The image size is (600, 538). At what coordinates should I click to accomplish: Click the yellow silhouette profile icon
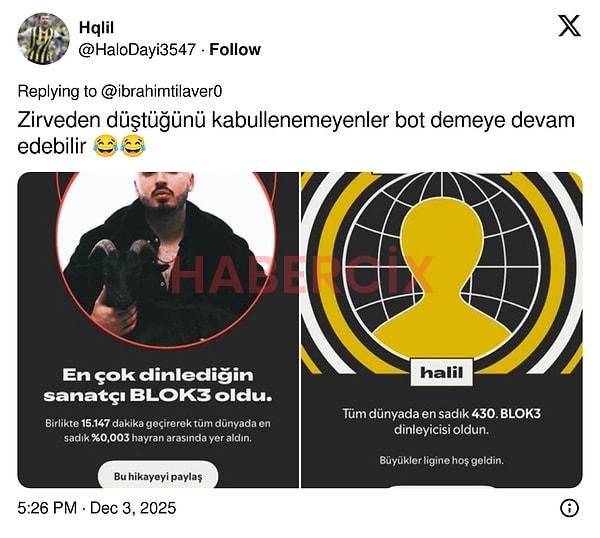point(442,277)
